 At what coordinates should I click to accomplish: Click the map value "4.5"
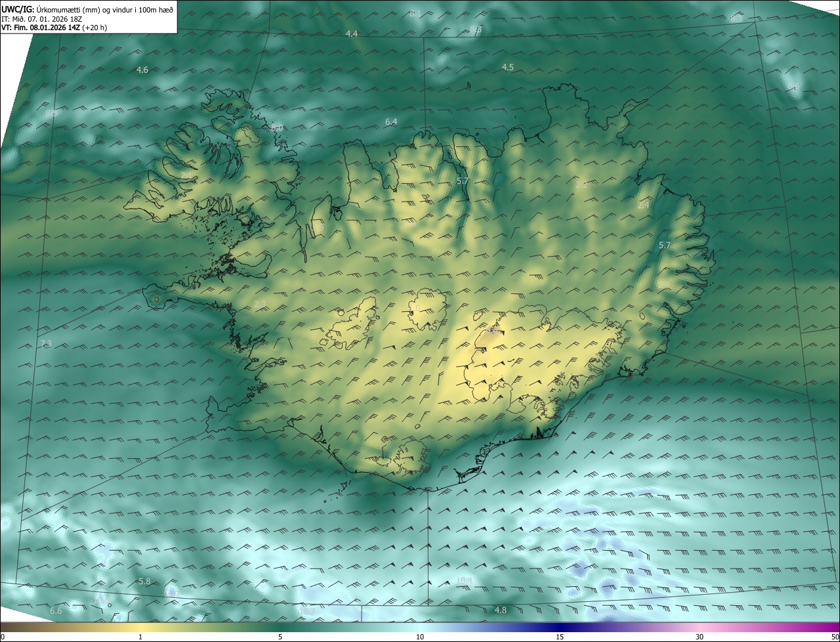tap(508, 67)
